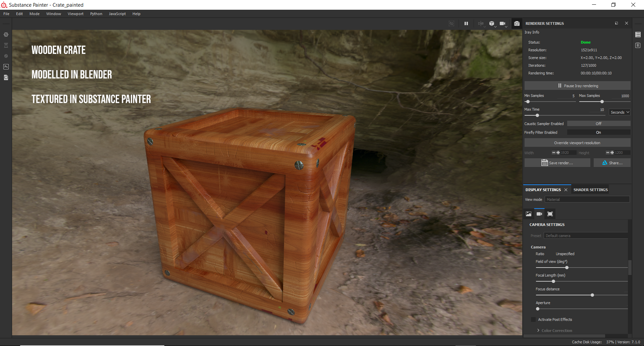Image resolution: width=644 pixels, height=346 pixels.
Task: Click the display settings panel scrollbar
Action: click(x=630, y=268)
